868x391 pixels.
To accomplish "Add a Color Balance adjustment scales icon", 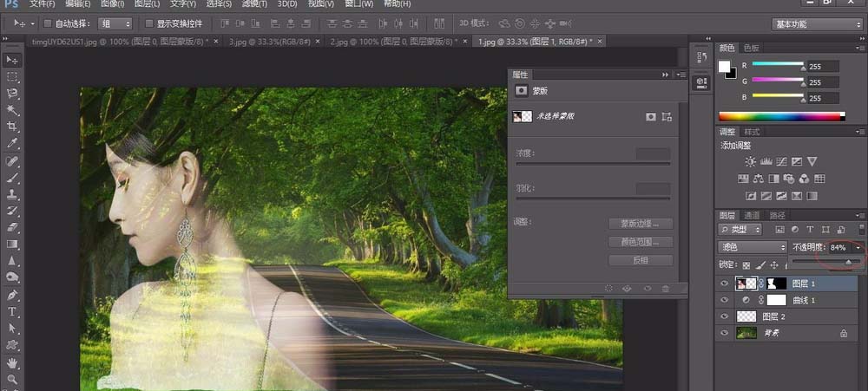I will pos(759,179).
